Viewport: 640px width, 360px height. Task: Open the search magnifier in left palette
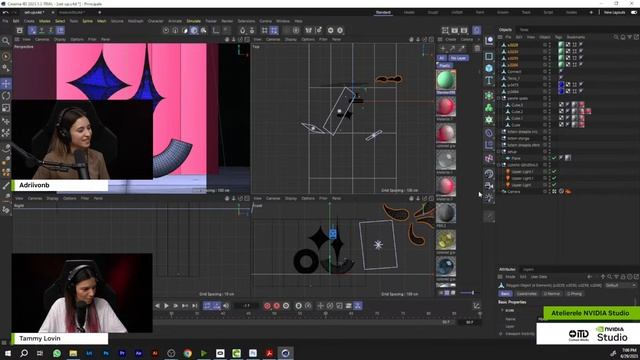pos(6,40)
